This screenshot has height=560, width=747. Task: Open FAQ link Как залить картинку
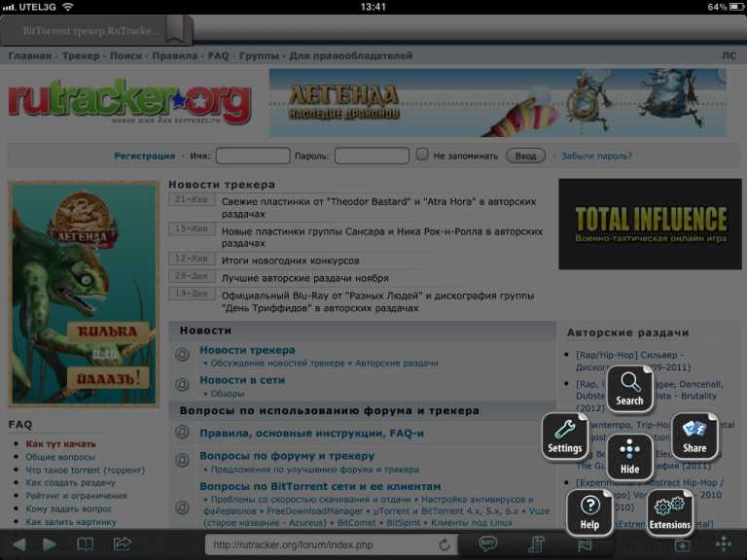point(70,522)
